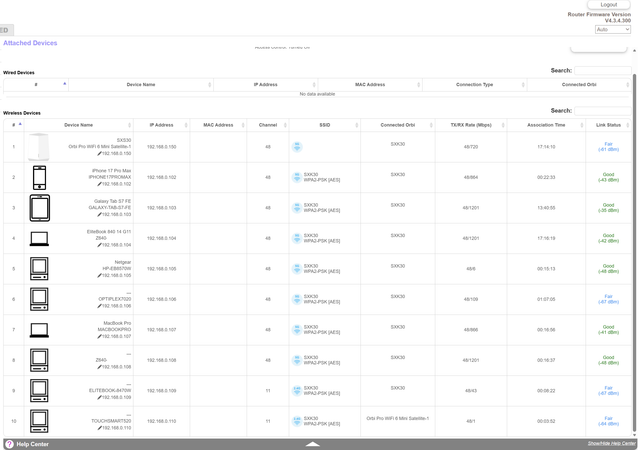Click the 17:14:10 association time

pyautogui.click(x=546, y=147)
